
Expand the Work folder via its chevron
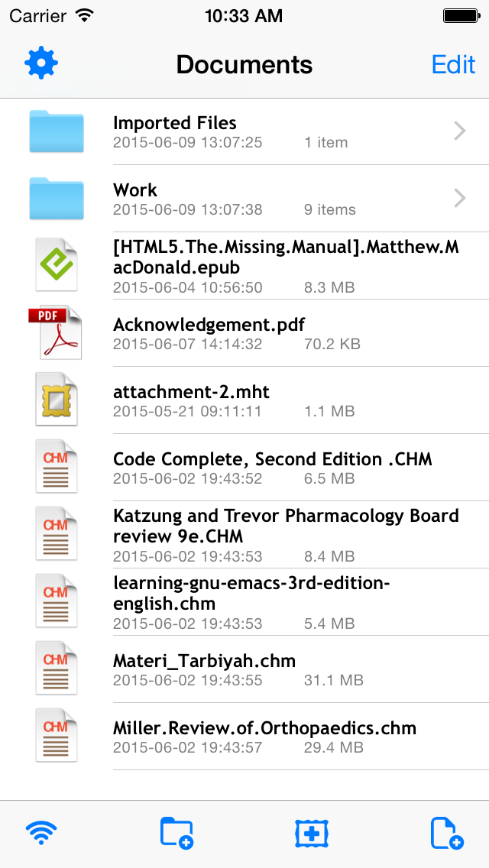click(459, 198)
